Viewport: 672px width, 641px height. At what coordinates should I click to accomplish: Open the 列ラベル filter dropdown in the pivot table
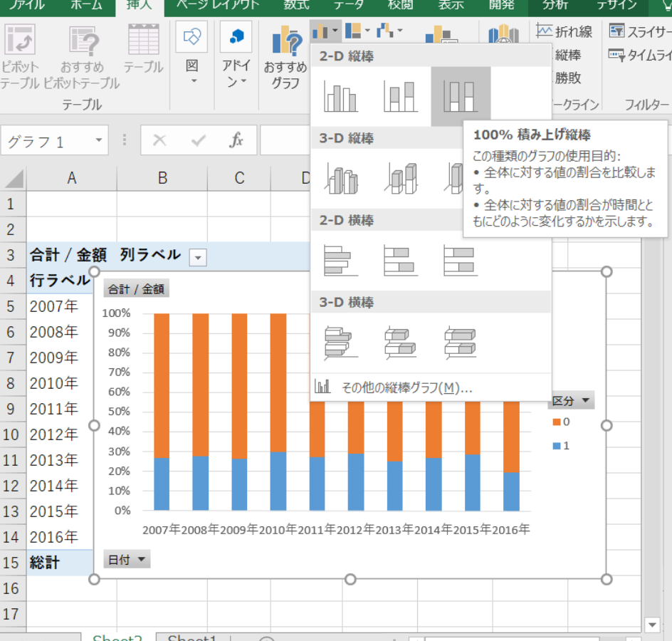pos(198,257)
